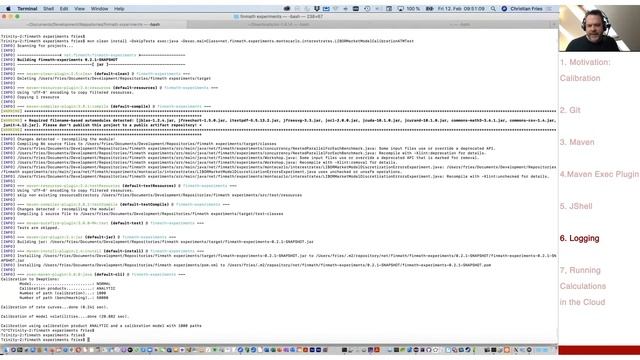Select the first finmath experiments bash tab
Viewport: 640px width, 360px height.
(x=93, y=24)
